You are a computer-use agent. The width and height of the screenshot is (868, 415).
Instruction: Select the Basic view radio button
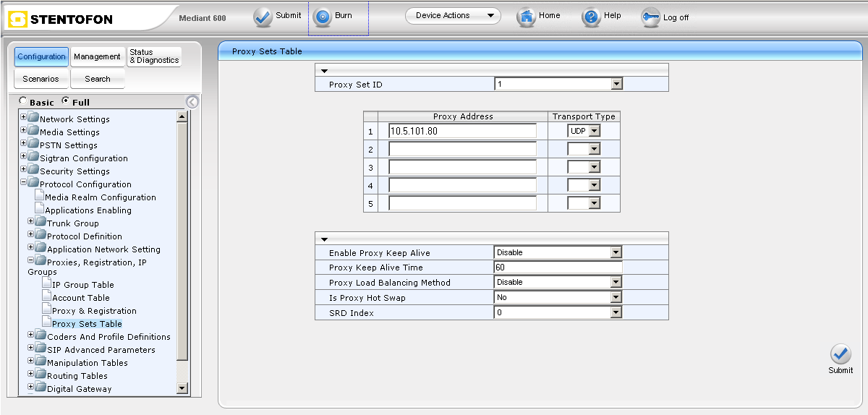(23, 101)
